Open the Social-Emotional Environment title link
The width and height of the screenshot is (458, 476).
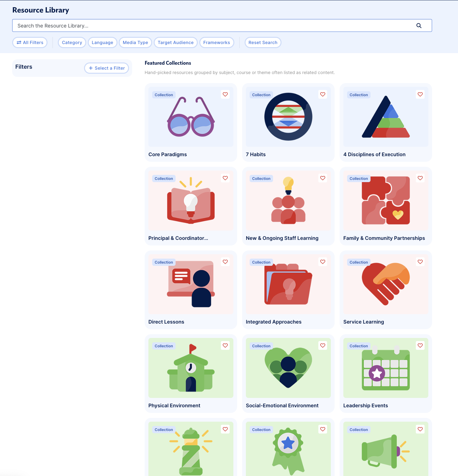(x=282, y=405)
